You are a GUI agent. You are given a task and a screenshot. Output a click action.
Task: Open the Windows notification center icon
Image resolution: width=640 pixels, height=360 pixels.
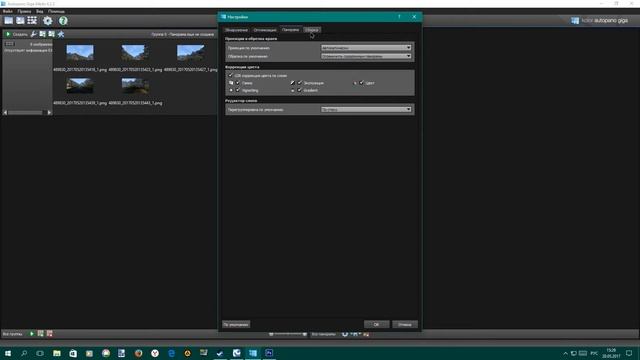(x=629, y=353)
